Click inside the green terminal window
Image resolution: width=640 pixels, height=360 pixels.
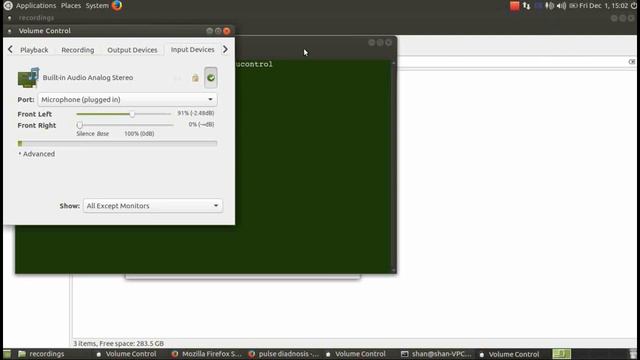[313, 167]
